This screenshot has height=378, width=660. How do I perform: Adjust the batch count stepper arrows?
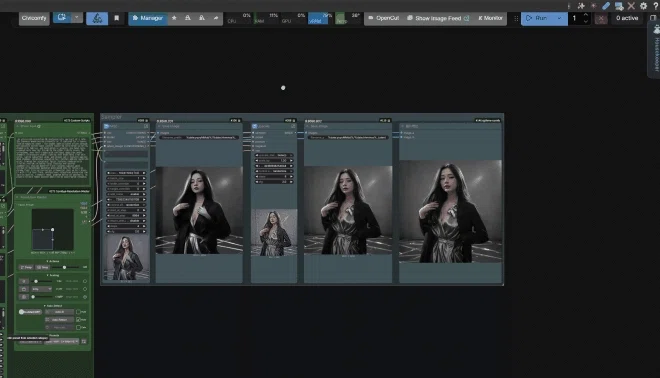pos(585,18)
